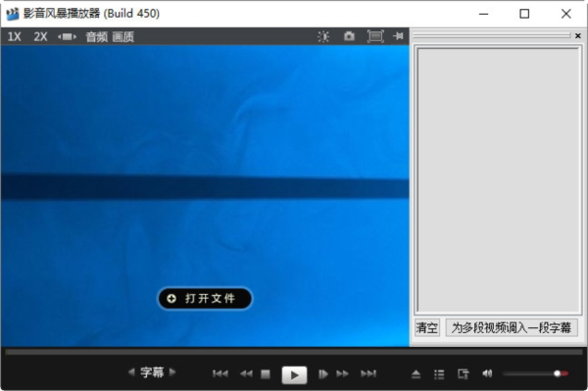Click the volume slider track
588x391 pixels.
pyautogui.click(x=535, y=373)
